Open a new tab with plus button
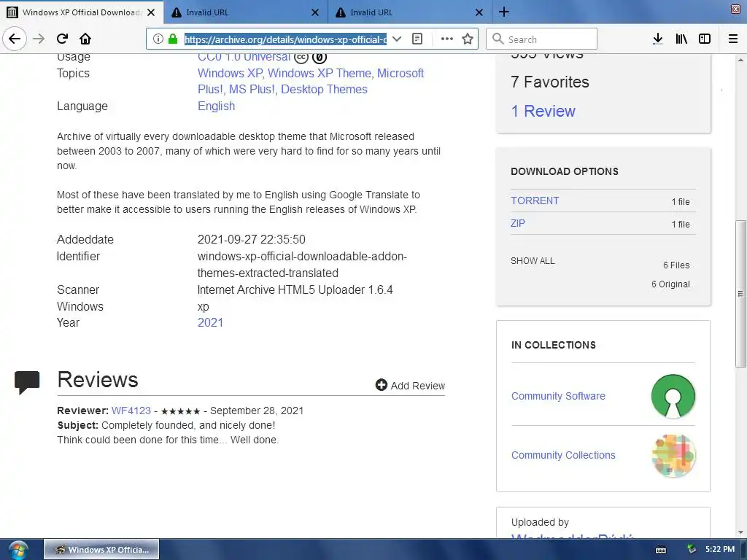The image size is (747, 560). [x=503, y=12]
